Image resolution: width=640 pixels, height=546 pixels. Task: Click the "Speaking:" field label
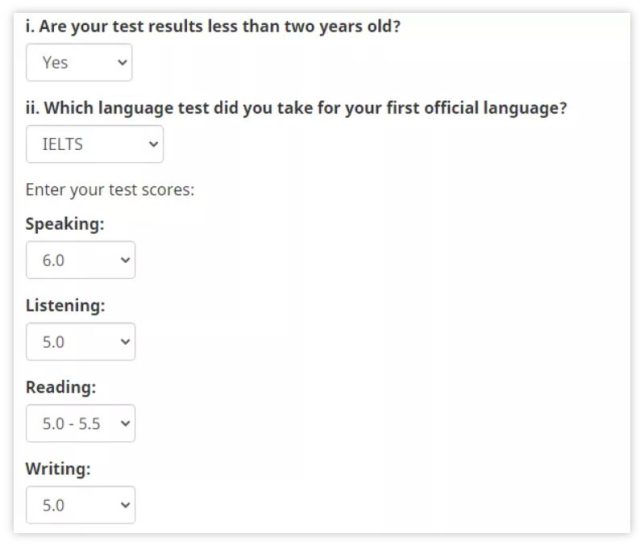pos(64,224)
